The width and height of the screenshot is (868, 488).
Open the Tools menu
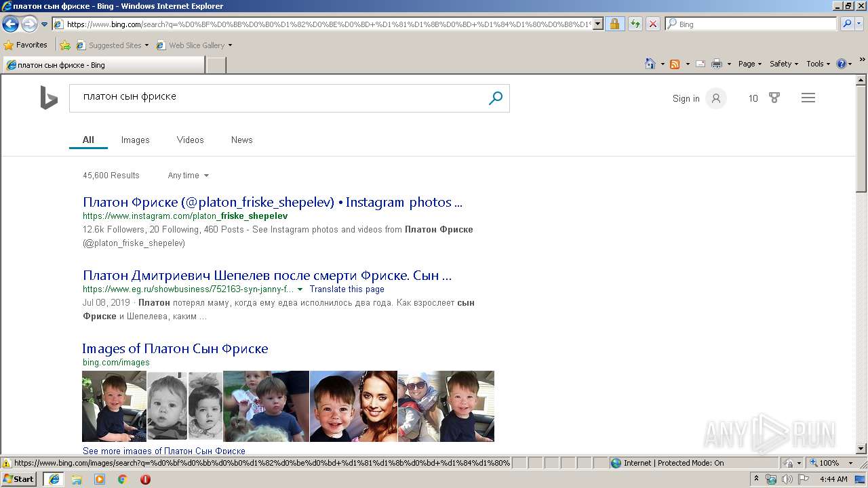[818, 64]
